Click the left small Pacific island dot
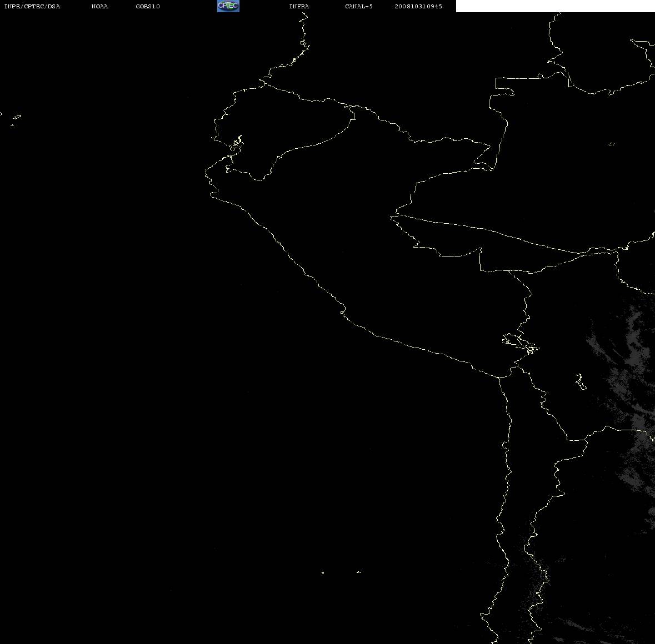Image resolution: width=655 pixels, height=644 pixels. point(322,572)
